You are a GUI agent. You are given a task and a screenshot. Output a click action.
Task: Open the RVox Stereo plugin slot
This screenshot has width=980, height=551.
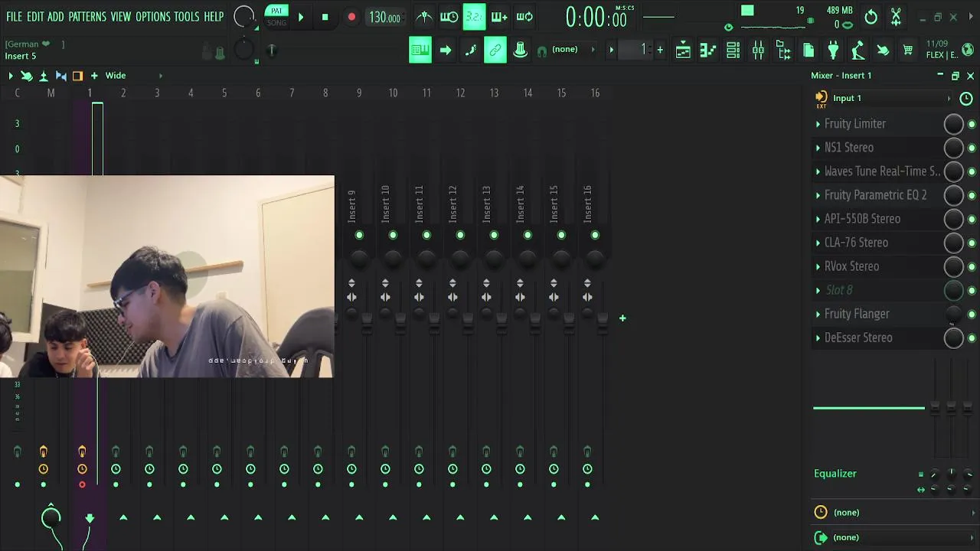tap(851, 266)
